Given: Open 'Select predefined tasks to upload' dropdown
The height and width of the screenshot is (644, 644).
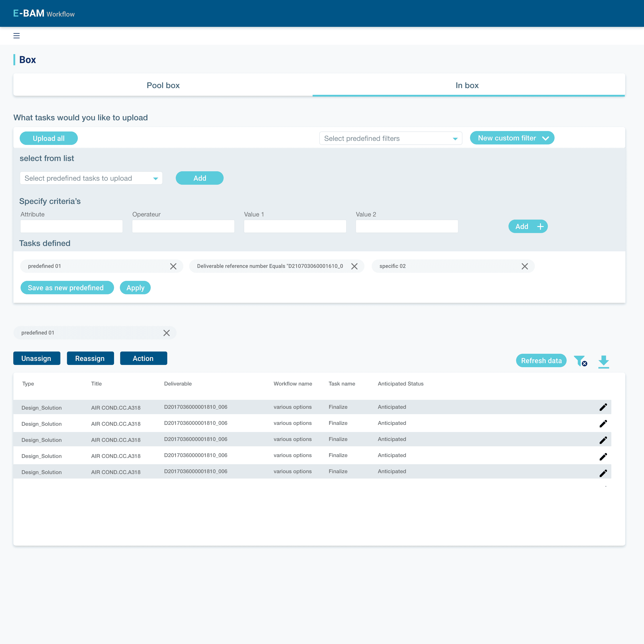Looking at the screenshot, I should [91, 178].
